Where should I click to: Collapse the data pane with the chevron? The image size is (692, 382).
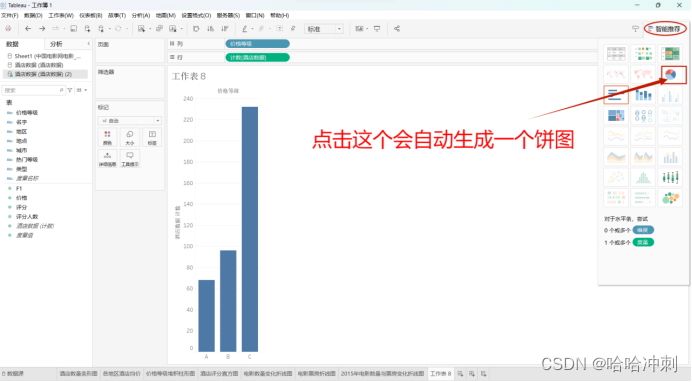88,44
